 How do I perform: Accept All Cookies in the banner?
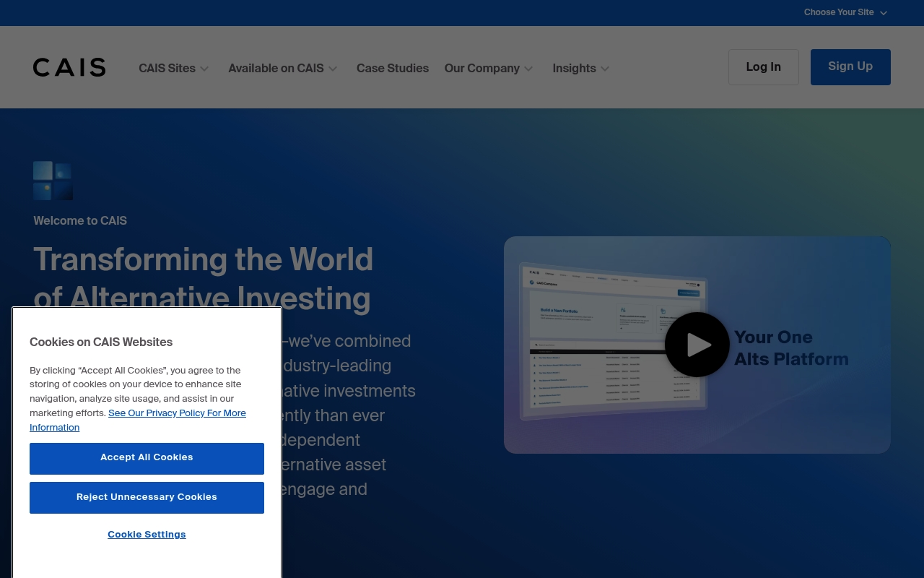click(x=147, y=458)
